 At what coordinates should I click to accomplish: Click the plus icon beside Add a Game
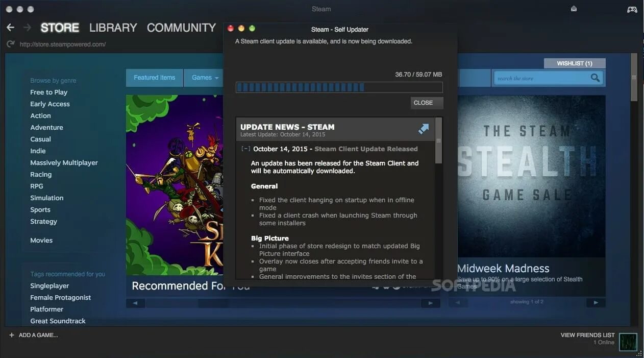pos(12,335)
